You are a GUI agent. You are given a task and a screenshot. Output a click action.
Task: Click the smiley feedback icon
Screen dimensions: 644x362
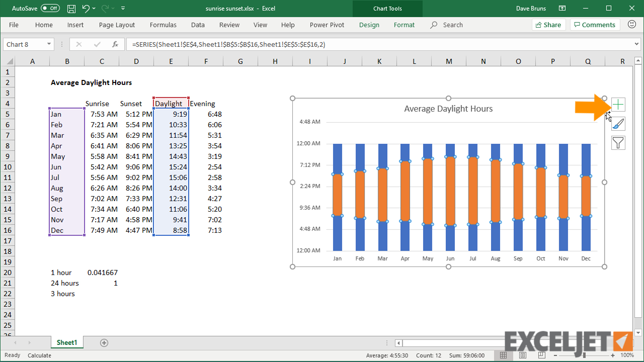632,24
